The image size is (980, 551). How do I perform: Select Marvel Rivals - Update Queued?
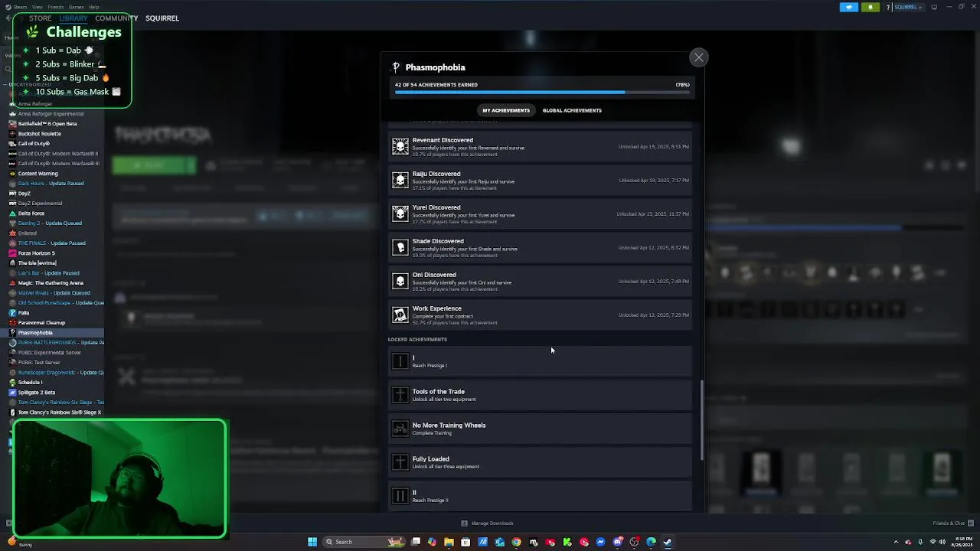(x=54, y=292)
